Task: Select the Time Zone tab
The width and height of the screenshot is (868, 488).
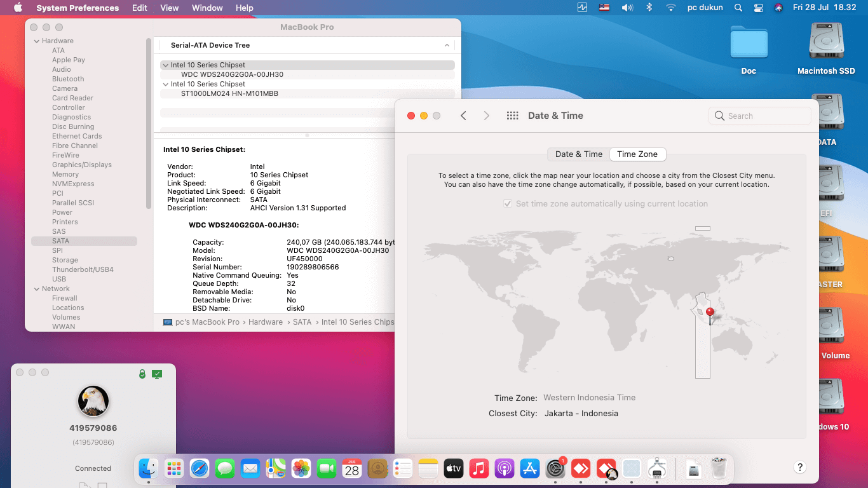Action: 637,154
